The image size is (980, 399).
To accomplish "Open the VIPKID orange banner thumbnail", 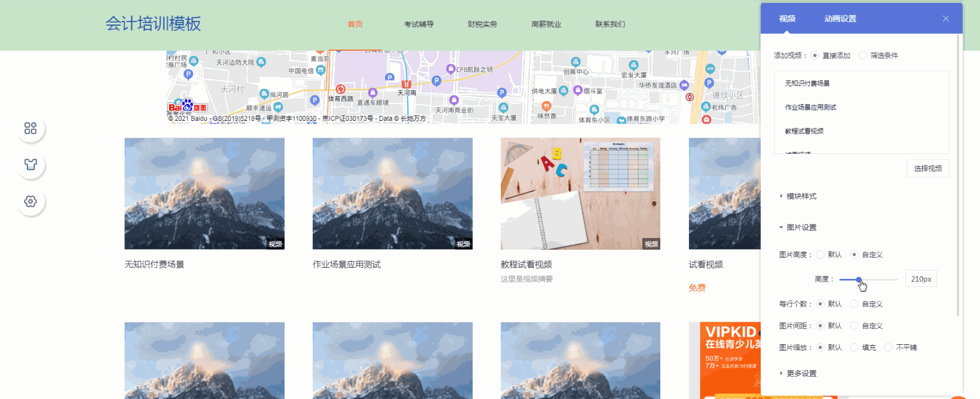I will tap(724, 360).
